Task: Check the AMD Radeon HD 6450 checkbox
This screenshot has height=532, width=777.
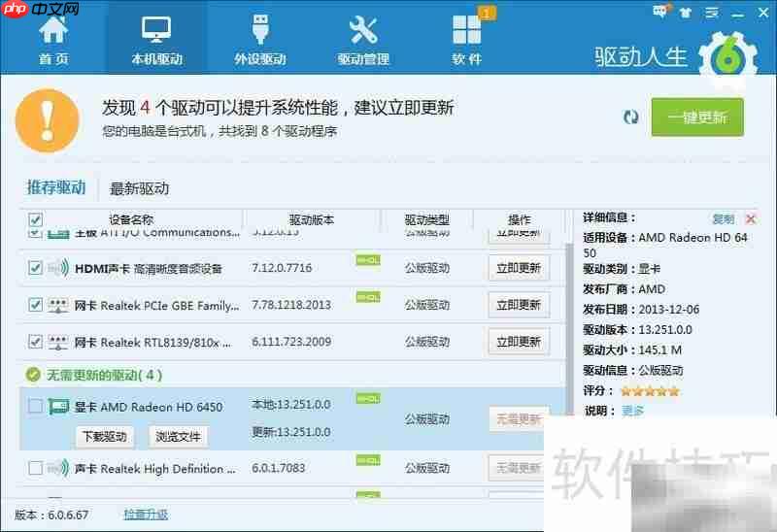Action: (x=35, y=406)
